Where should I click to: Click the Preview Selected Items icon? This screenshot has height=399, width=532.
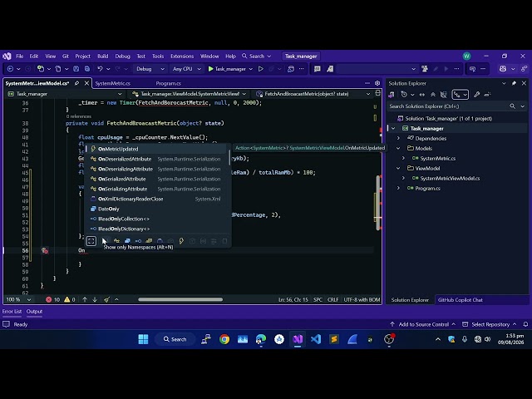488,95
